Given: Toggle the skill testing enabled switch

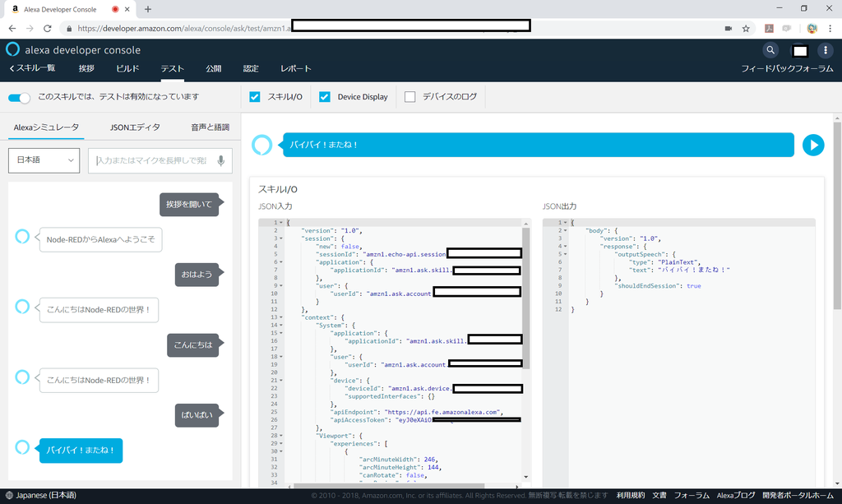Looking at the screenshot, I should click(20, 97).
